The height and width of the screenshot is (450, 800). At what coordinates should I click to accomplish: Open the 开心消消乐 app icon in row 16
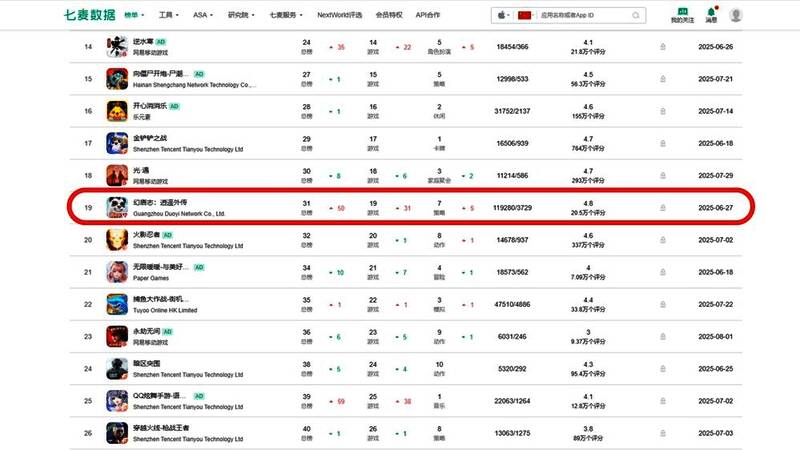pyautogui.click(x=117, y=111)
